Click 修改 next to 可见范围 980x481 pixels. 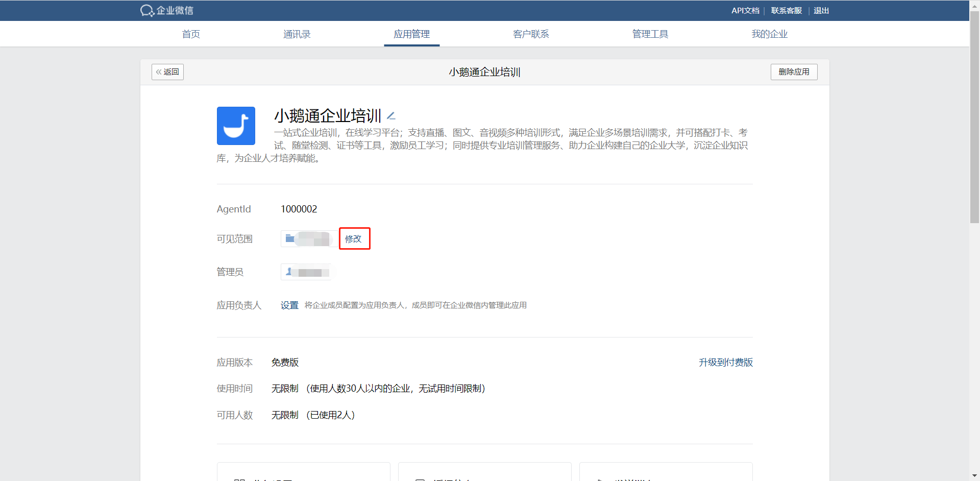click(353, 238)
